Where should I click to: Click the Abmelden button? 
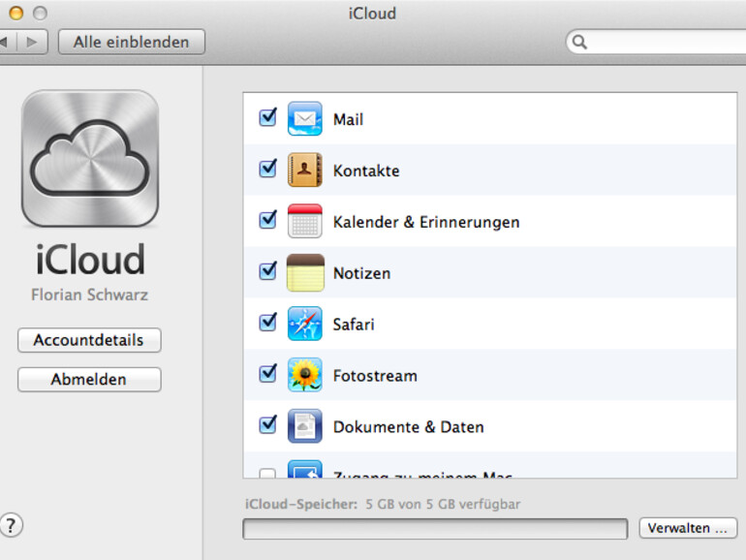tap(89, 380)
